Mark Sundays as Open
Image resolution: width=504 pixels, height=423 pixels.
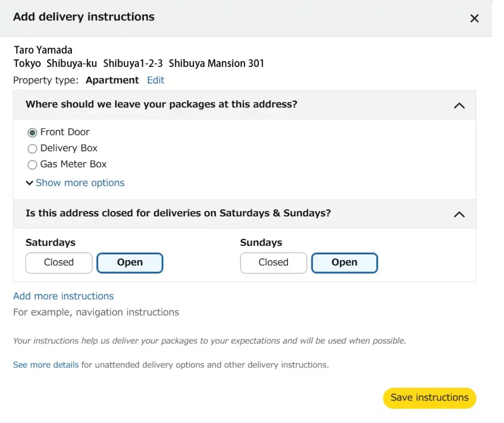(x=344, y=263)
